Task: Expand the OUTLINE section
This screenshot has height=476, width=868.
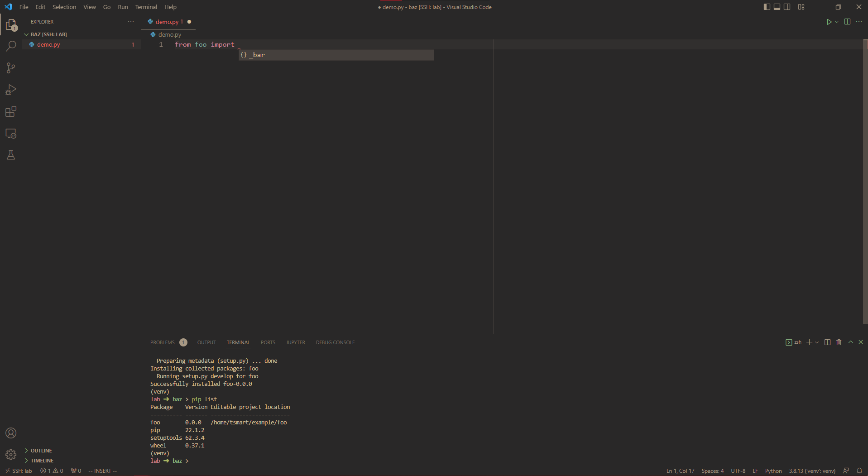Action: 41,450
